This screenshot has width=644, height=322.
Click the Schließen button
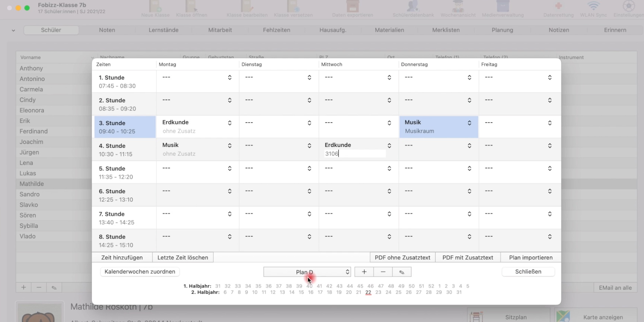(528, 272)
